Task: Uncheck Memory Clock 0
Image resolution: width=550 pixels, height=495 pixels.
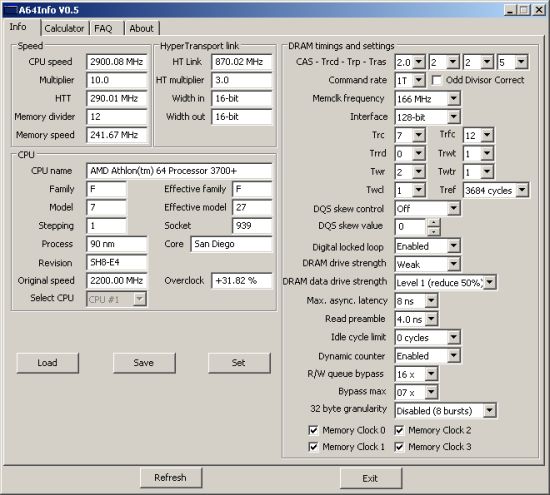Action: 313,430
